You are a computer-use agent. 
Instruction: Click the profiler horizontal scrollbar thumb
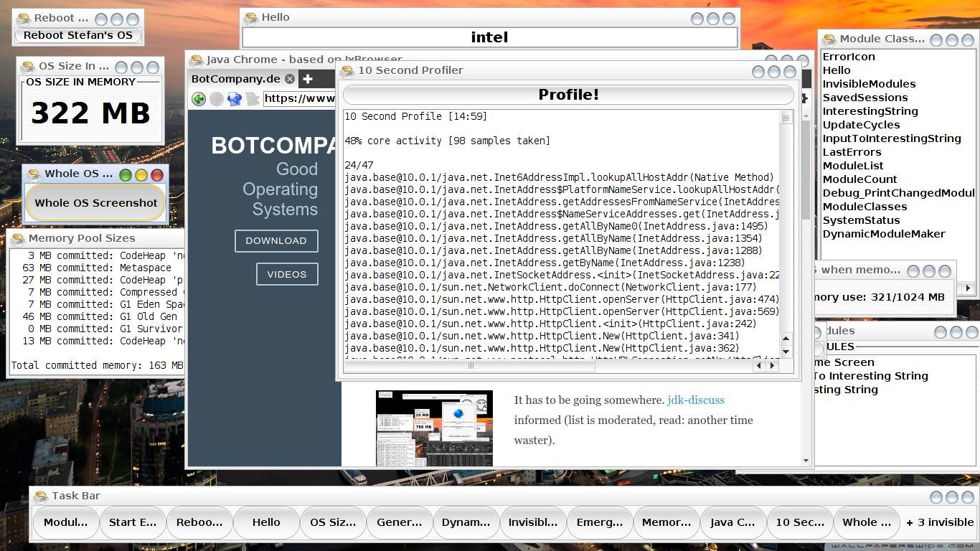[470, 365]
